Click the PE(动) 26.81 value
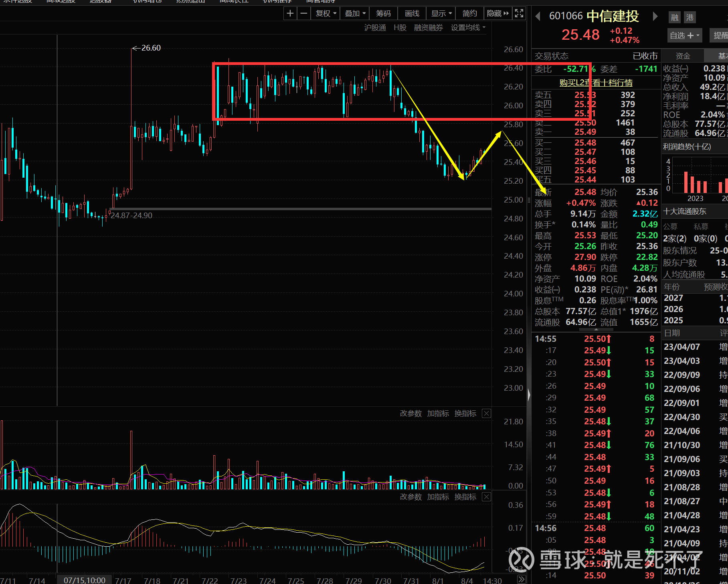 [x=647, y=290]
